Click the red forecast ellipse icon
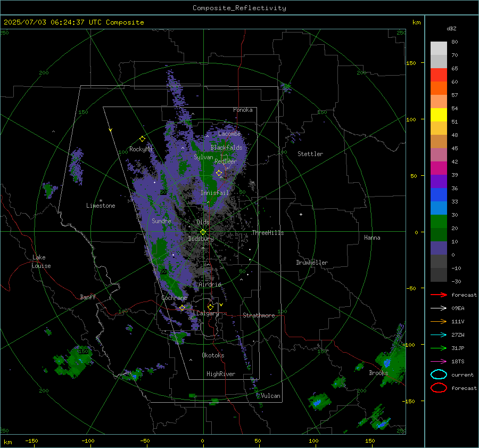The height and width of the screenshot is (448, 479). pos(439,388)
